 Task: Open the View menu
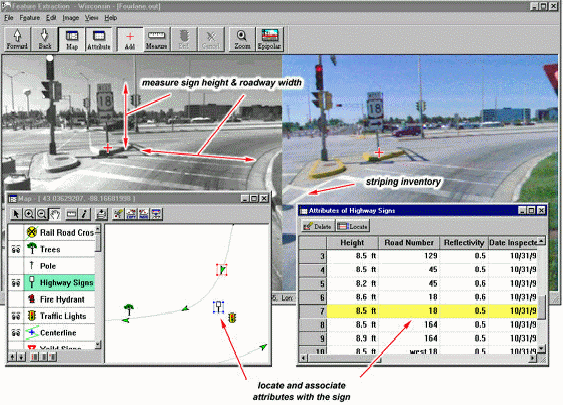[91, 18]
